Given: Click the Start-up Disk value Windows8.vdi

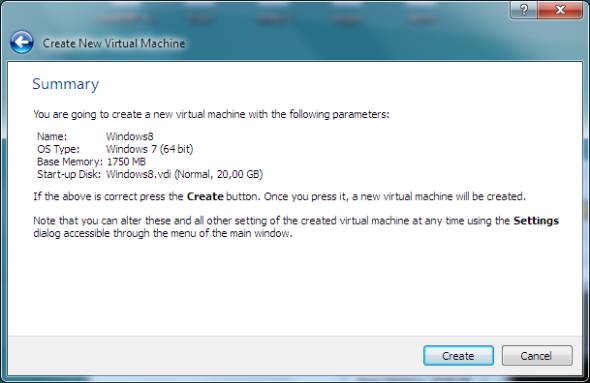Looking at the screenshot, I should coord(184,174).
